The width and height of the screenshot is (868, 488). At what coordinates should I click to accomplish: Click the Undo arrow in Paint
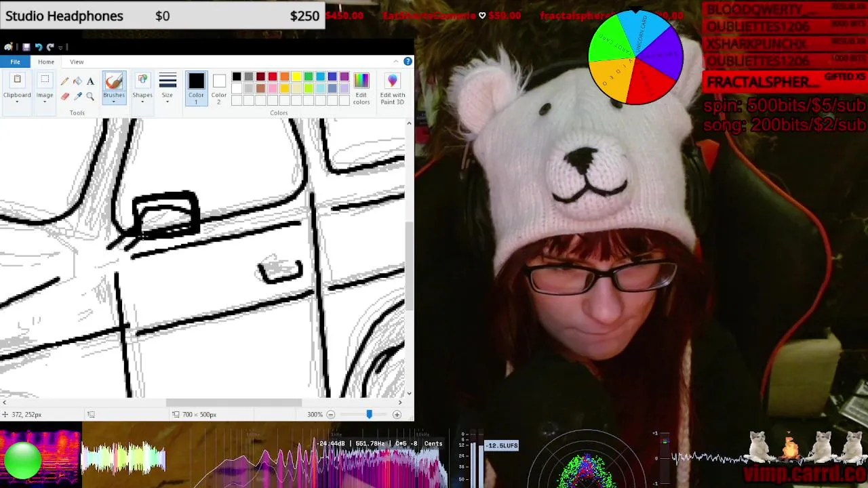pyautogui.click(x=39, y=47)
